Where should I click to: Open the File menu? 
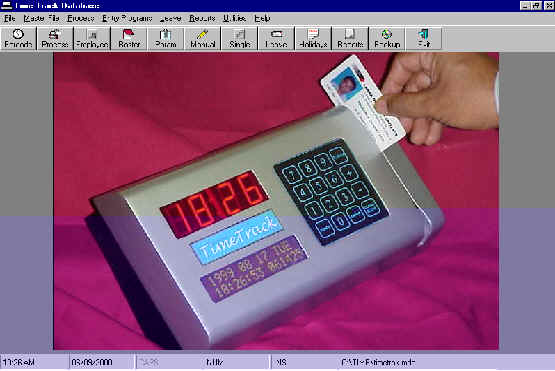click(10, 18)
